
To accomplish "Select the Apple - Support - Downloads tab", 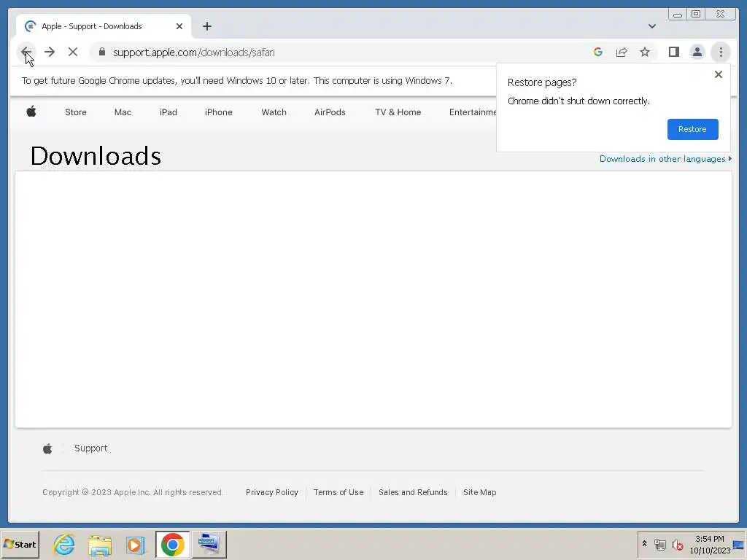I will point(104,26).
